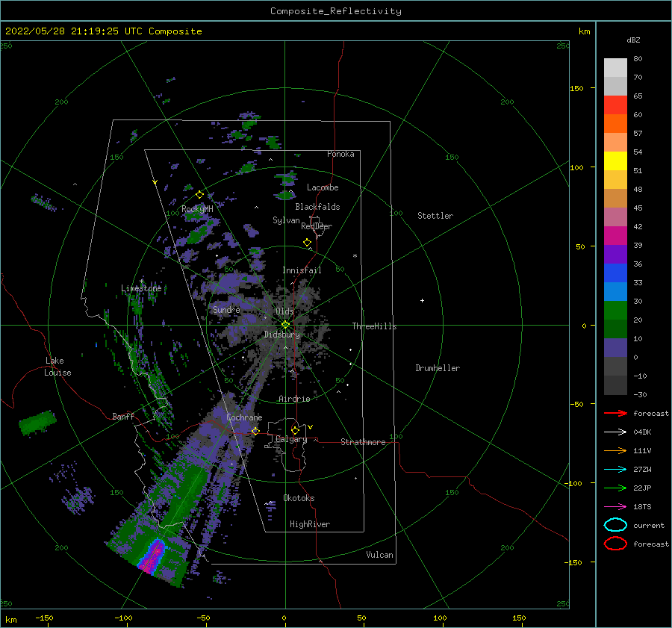The image size is (672, 628).
Task: Click the Calgary city label
Action: tap(291, 439)
